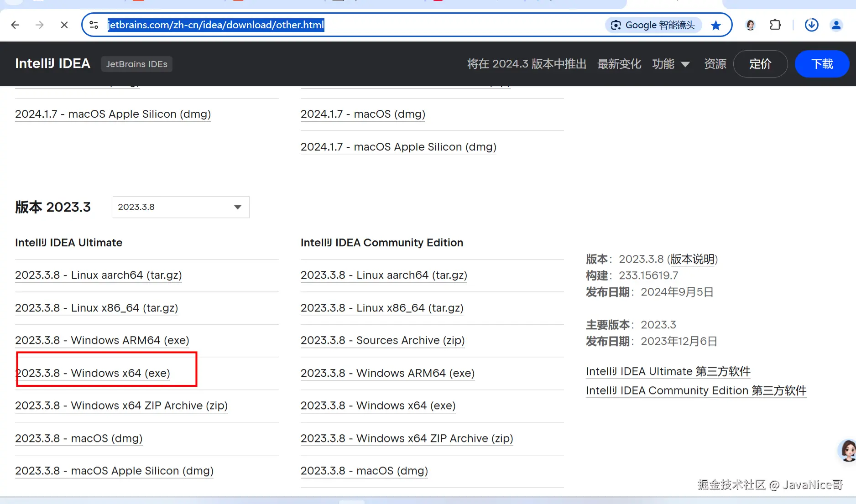This screenshot has width=856, height=504.
Task: Click the 版本 2023.3 heading text
Action: click(53, 207)
